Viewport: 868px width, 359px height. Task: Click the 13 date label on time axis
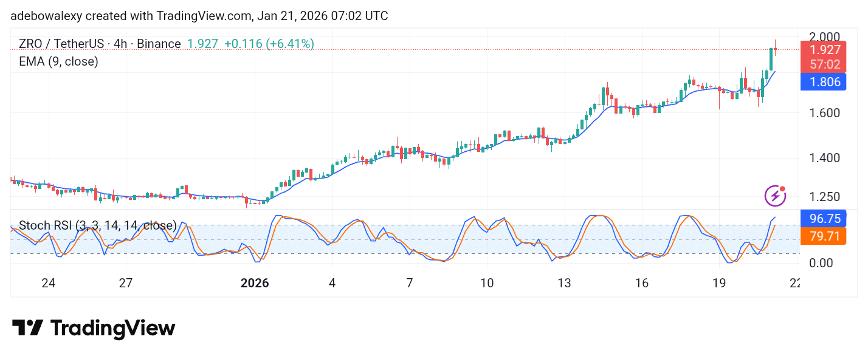pos(565,283)
